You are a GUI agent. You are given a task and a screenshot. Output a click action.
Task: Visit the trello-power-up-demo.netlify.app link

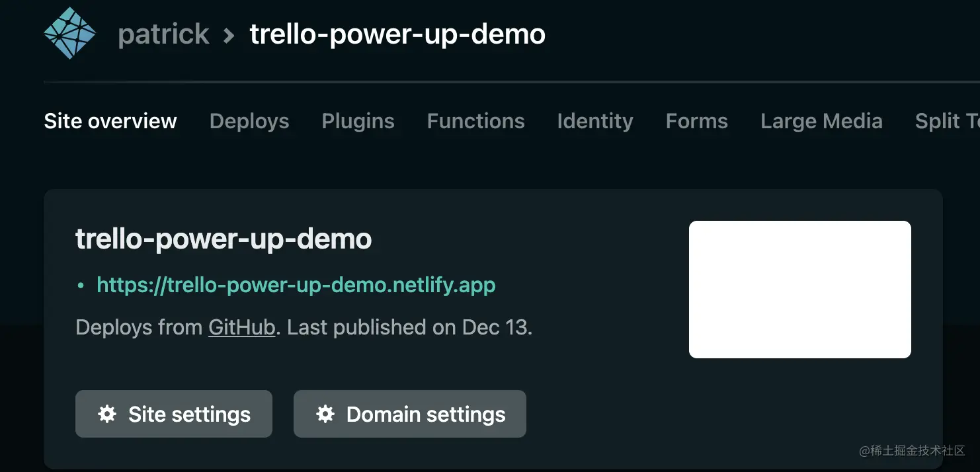click(296, 286)
